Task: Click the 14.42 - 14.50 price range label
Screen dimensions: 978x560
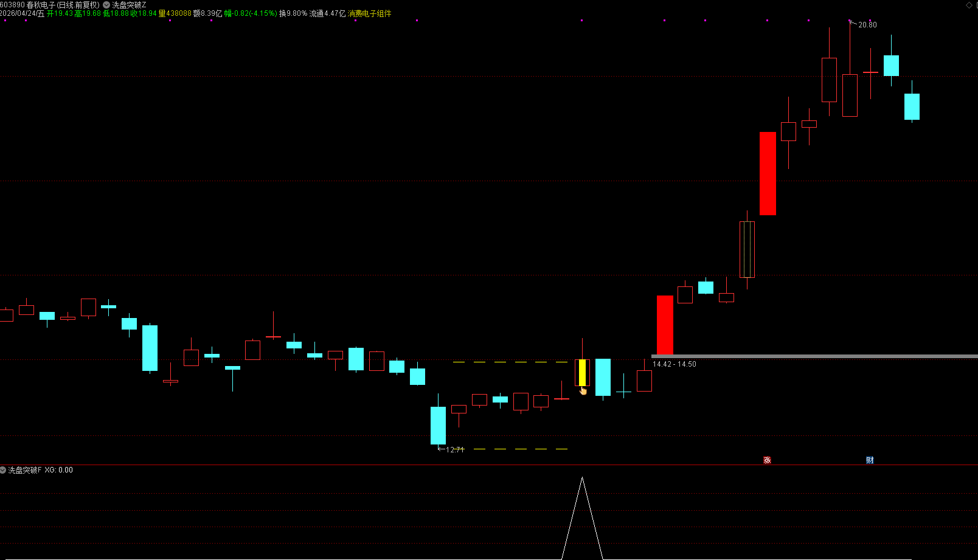Action: (x=675, y=364)
